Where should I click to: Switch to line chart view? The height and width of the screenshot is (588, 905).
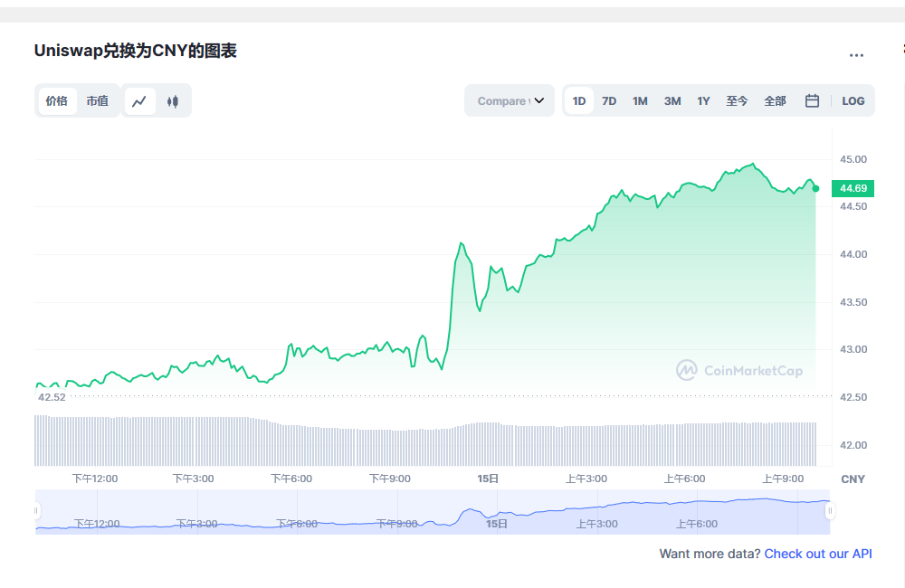(x=139, y=101)
